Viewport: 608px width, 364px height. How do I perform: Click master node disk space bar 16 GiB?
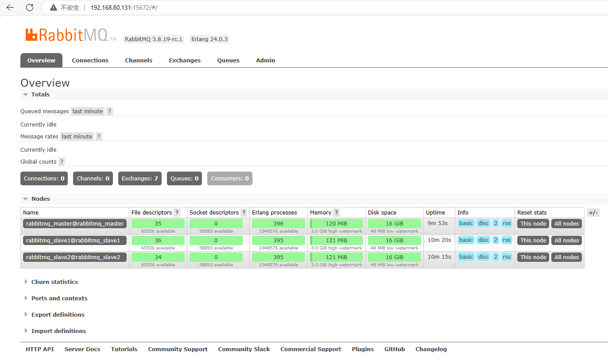pos(395,224)
